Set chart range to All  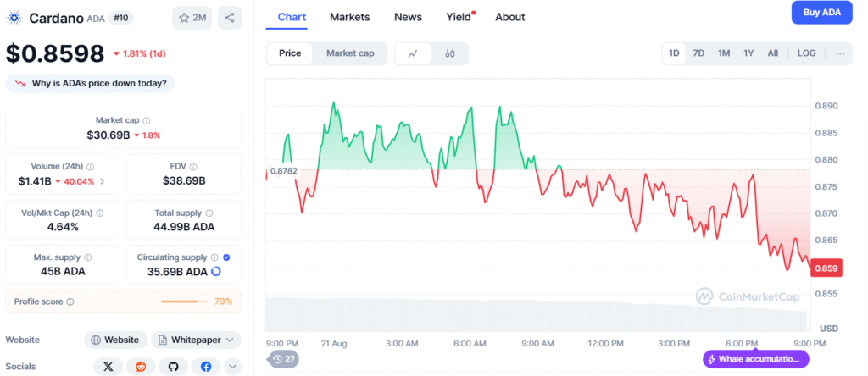pyautogui.click(x=773, y=53)
